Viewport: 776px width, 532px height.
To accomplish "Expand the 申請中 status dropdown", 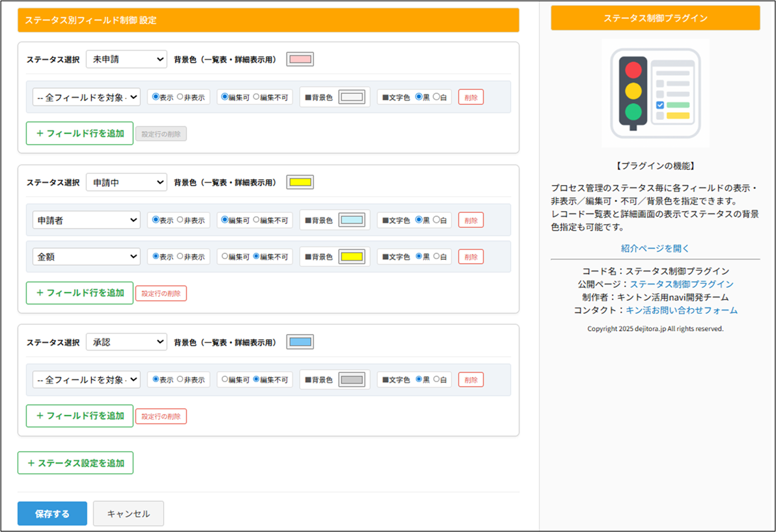I will (x=126, y=182).
